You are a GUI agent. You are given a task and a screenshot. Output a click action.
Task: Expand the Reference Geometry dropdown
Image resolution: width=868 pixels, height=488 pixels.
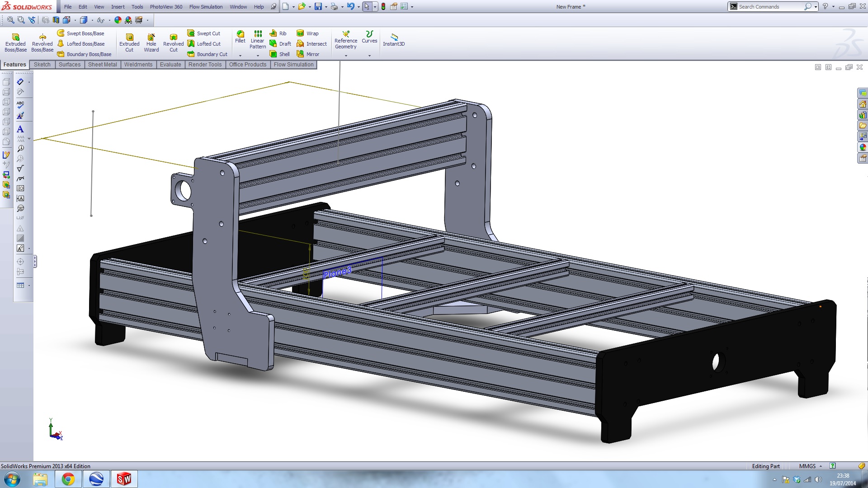click(x=346, y=56)
